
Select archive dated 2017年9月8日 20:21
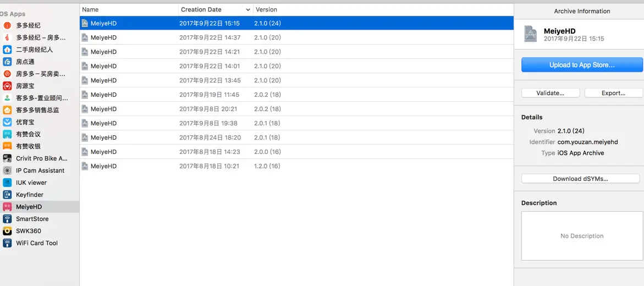click(296, 109)
